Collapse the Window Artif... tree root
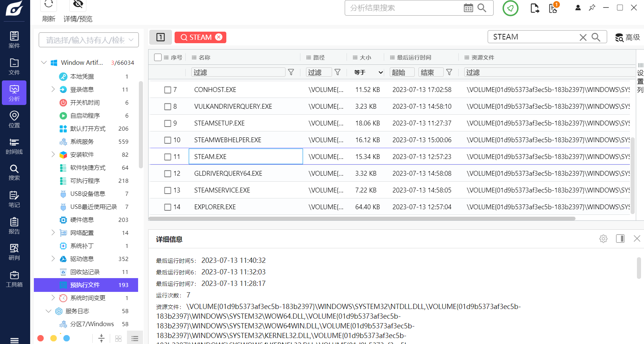The width and height of the screenshot is (644, 344). tap(44, 63)
